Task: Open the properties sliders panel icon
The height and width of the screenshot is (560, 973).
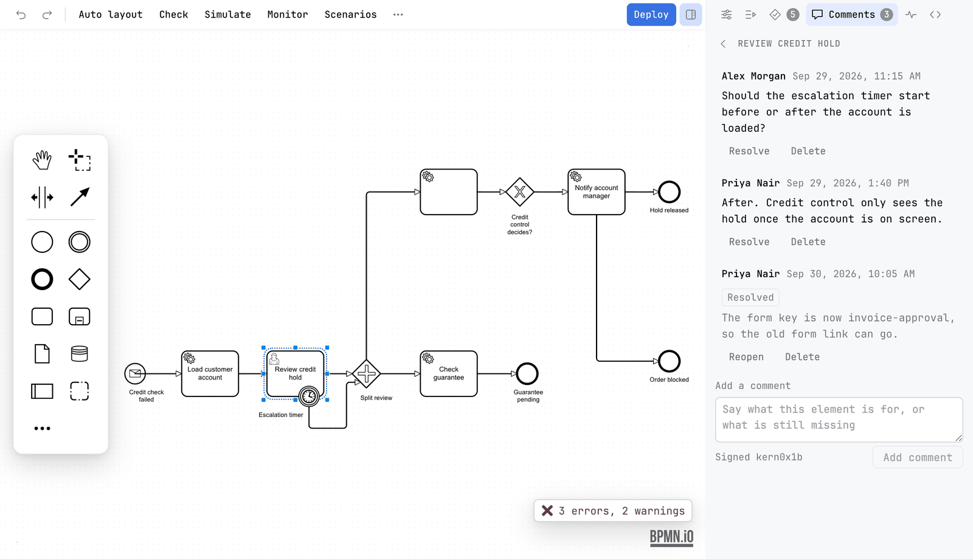Action: pyautogui.click(x=727, y=15)
